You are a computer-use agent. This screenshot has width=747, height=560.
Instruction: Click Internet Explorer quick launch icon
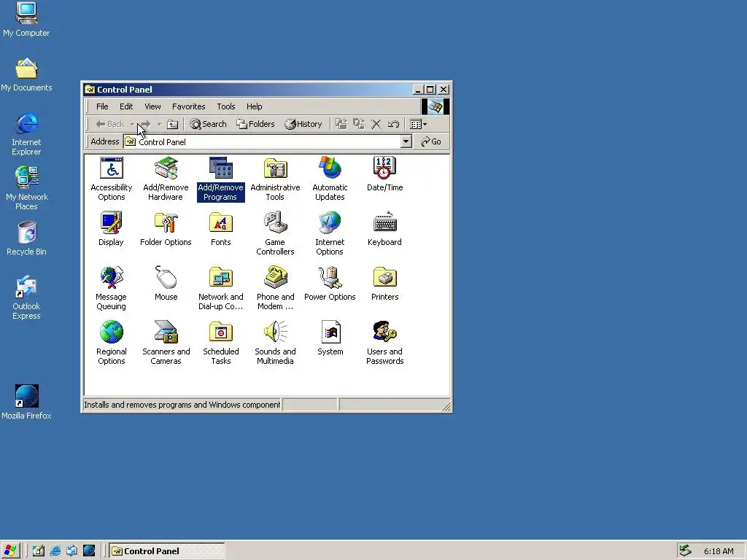(x=55, y=551)
